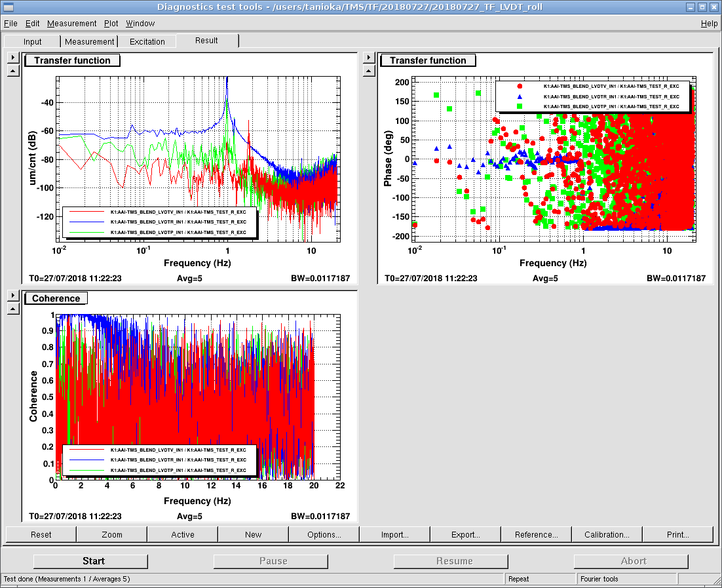This screenshot has width=722, height=588.
Task: Click right-arrow button beside left Transfer function plot
Action: 12,58
